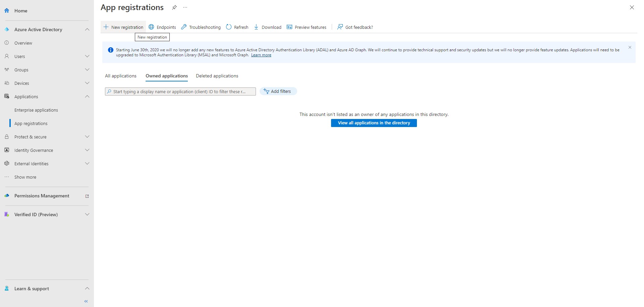Open the Add filters control
Screen dimensions: 644x307
coord(278,91)
